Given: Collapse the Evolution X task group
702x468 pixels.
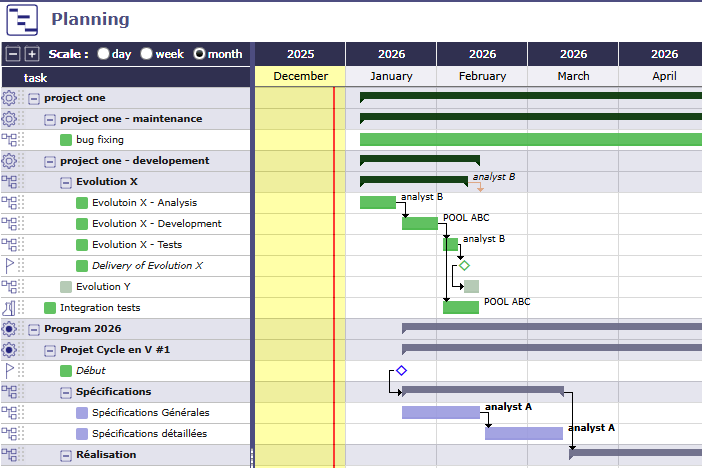Looking at the screenshot, I should point(66,182).
